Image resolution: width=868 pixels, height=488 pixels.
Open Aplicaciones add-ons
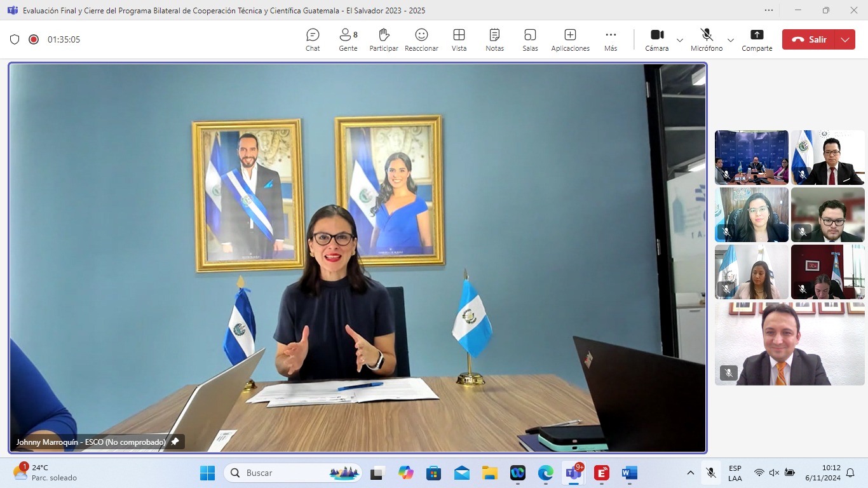(x=570, y=39)
